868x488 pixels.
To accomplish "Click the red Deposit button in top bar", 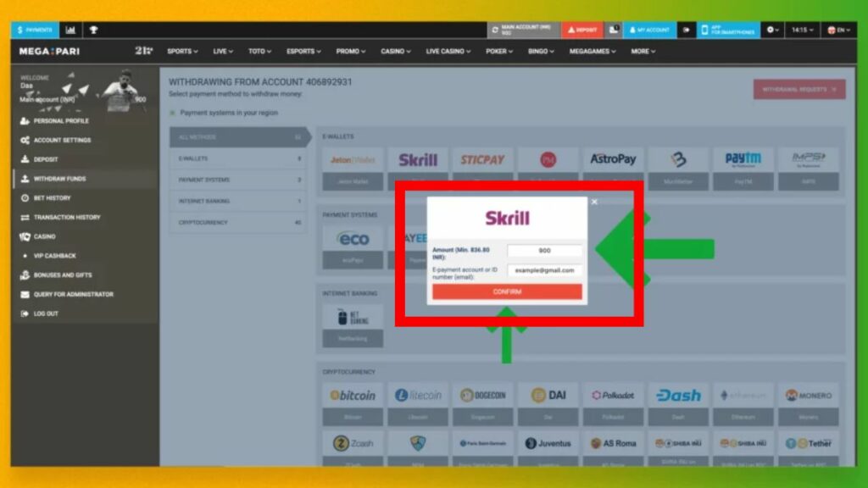I will click(582, 30).
